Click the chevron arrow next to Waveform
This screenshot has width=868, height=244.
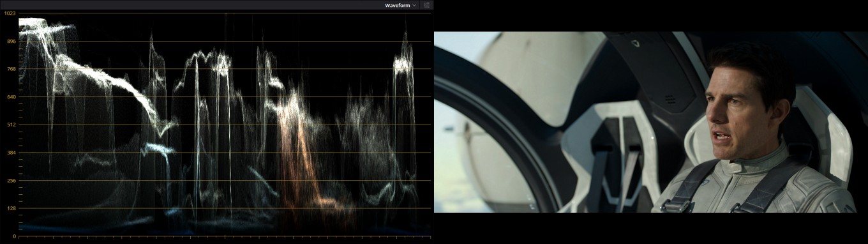click(x=414, y=5)
